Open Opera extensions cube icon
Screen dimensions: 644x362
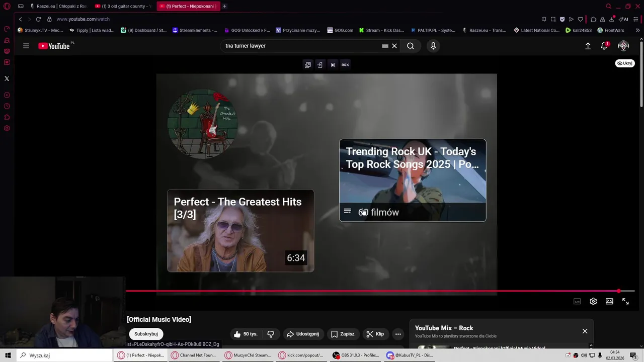pos(594,19)
